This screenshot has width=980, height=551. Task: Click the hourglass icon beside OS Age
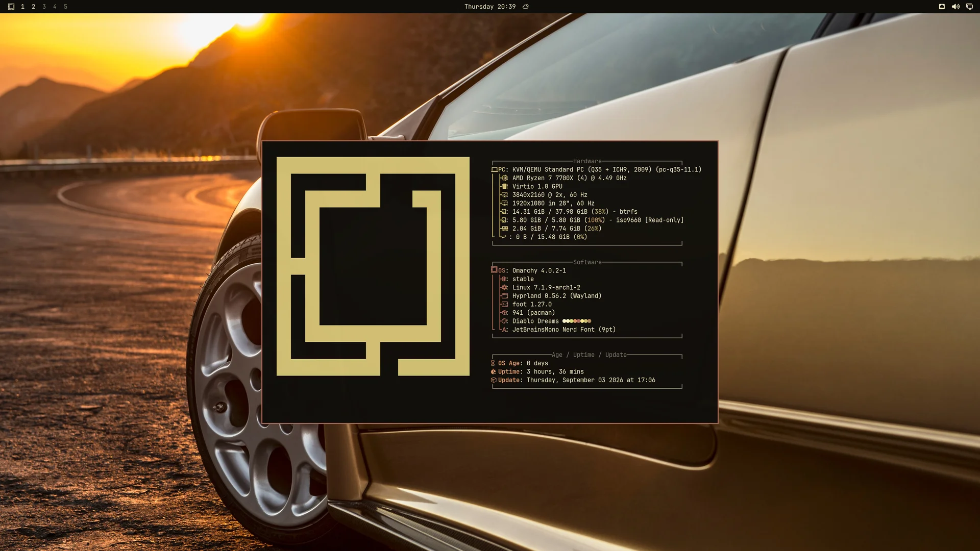tap(493, 363)
